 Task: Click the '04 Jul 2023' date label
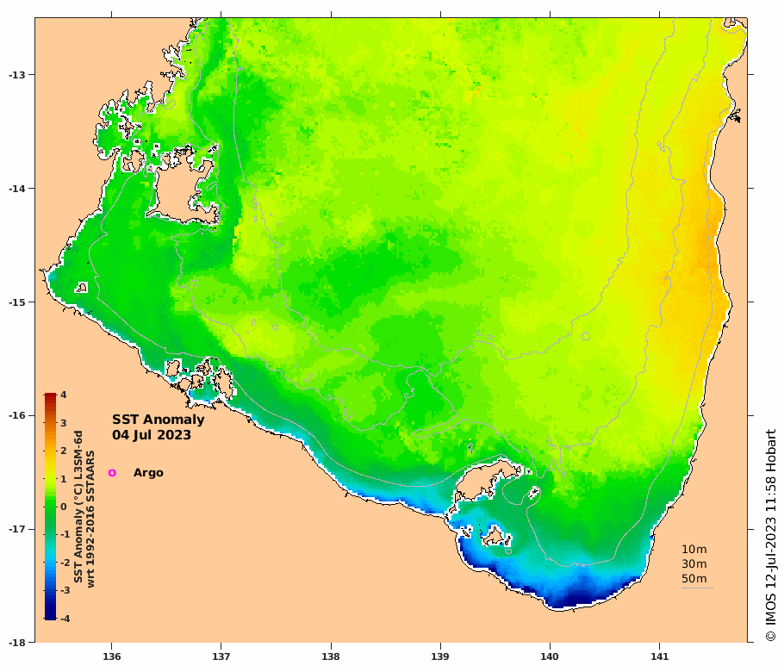click(x=152, y=435)
